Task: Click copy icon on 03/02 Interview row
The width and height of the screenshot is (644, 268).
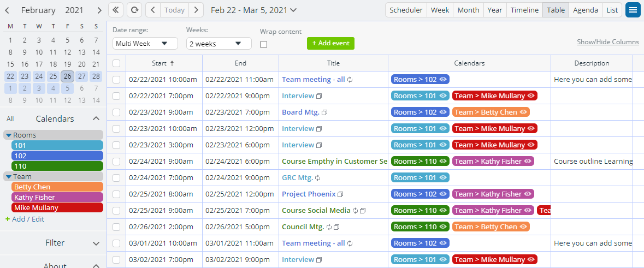Action: (318, 260)
